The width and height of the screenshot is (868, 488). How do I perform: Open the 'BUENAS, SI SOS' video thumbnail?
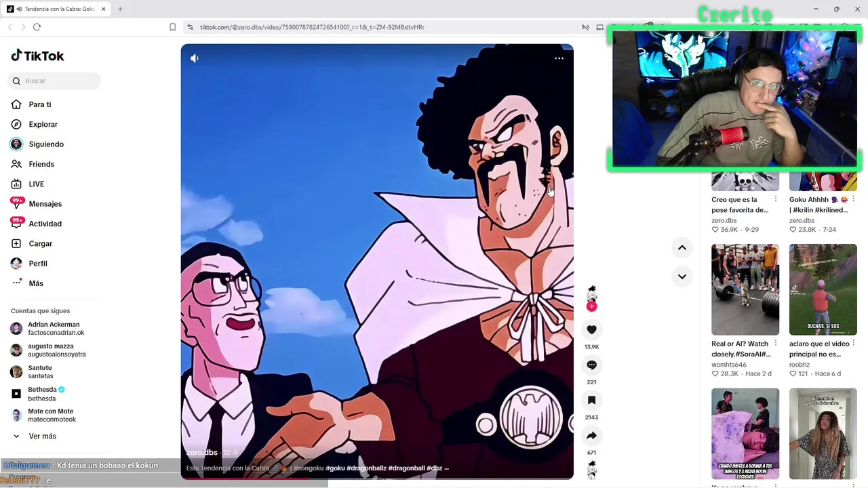click(x=823, y=289)
